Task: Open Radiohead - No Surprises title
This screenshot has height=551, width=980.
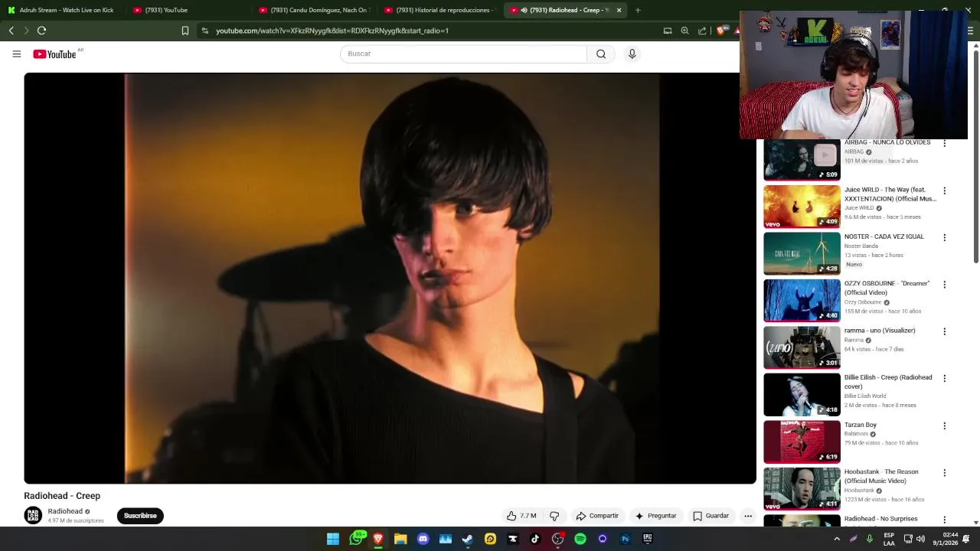Action: coord(880,519)
